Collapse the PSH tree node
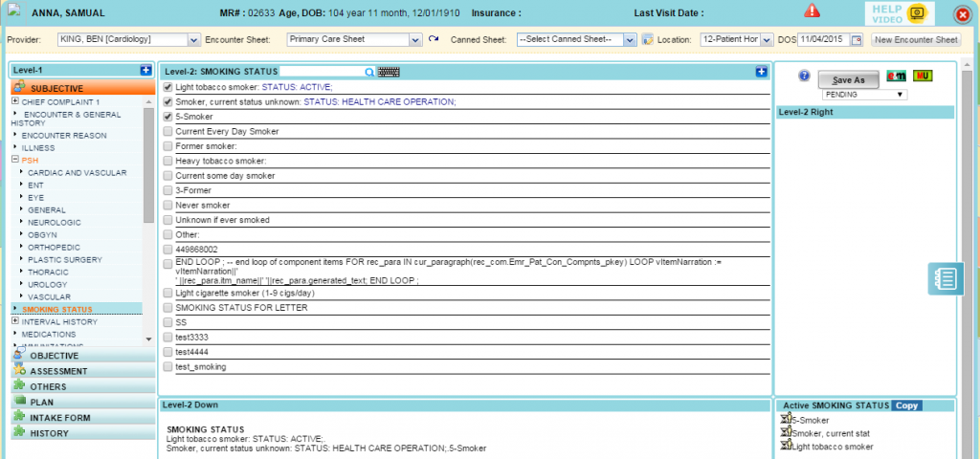Viewport: 980px width, 459px height. click(15, 160)
